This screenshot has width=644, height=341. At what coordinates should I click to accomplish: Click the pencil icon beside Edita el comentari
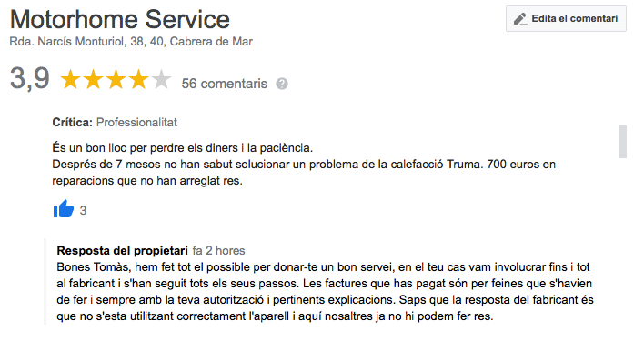click(x=520, y=18)
